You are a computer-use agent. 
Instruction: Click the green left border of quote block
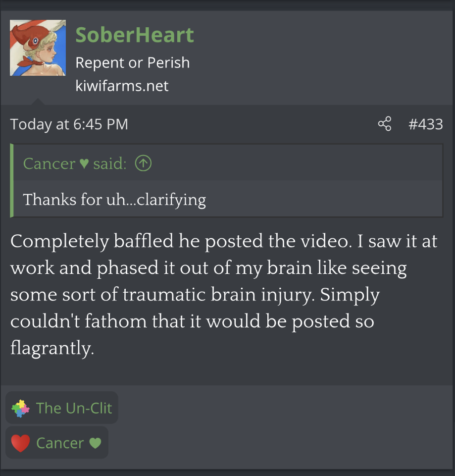tap(12, 181)
